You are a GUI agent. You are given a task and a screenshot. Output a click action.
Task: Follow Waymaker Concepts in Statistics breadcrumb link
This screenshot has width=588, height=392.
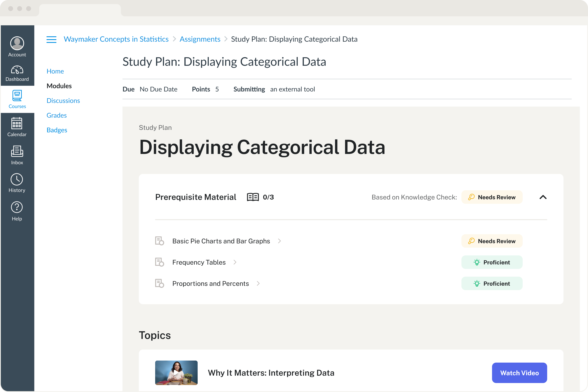(116, 39)
